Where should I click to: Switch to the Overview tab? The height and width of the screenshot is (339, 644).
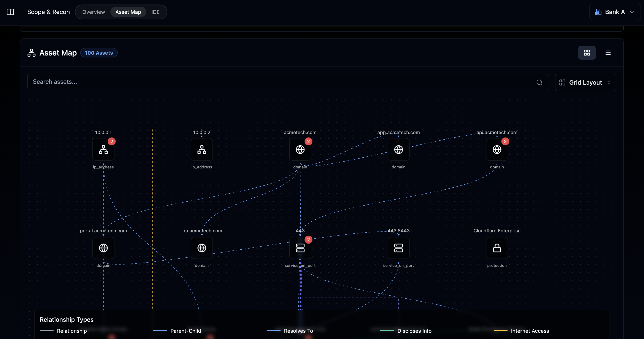click(94, 12)
